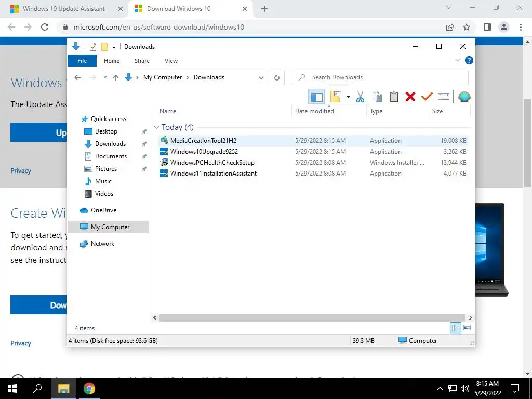This screenshot has width=532, height=399.
Task: Close the Download Windows 10 browser tab
Action: coord(245,9)
